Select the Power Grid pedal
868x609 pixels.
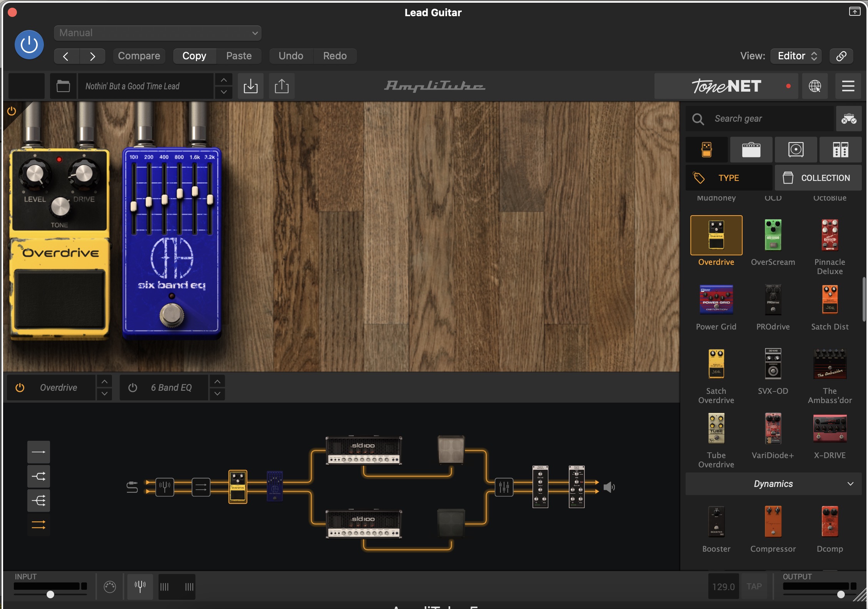pyautogui.click(x=716, y=307)
